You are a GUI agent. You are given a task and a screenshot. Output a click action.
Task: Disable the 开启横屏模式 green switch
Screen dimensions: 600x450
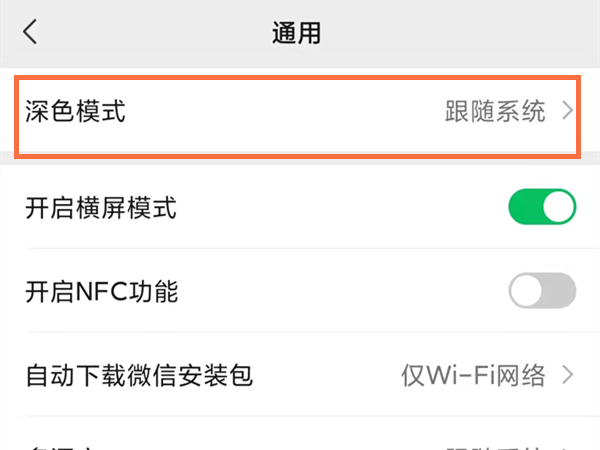[x=543, y=208]
